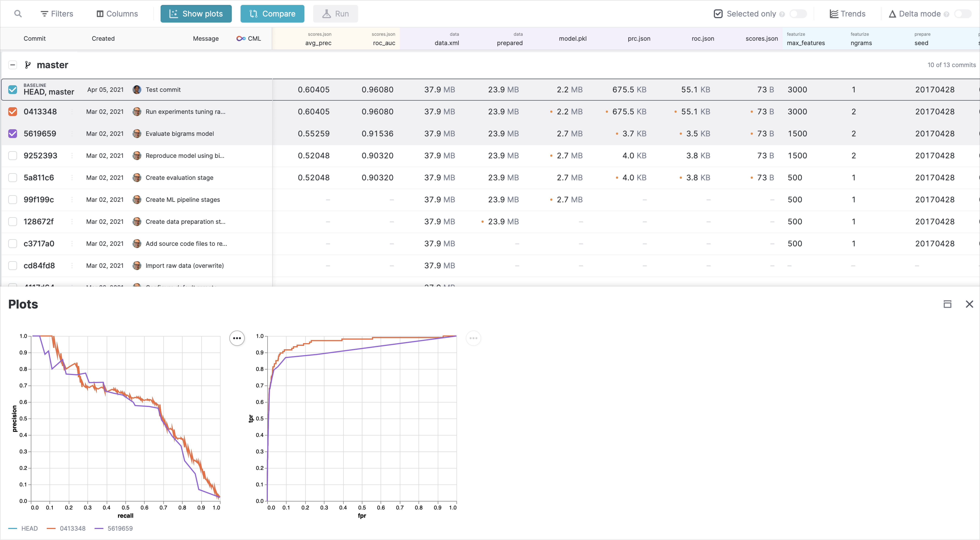The width and height of the screenshot is (980, 540).
Task: Click the 675.5 KB prc.json value for 0413348
Action: coord(629,112)
